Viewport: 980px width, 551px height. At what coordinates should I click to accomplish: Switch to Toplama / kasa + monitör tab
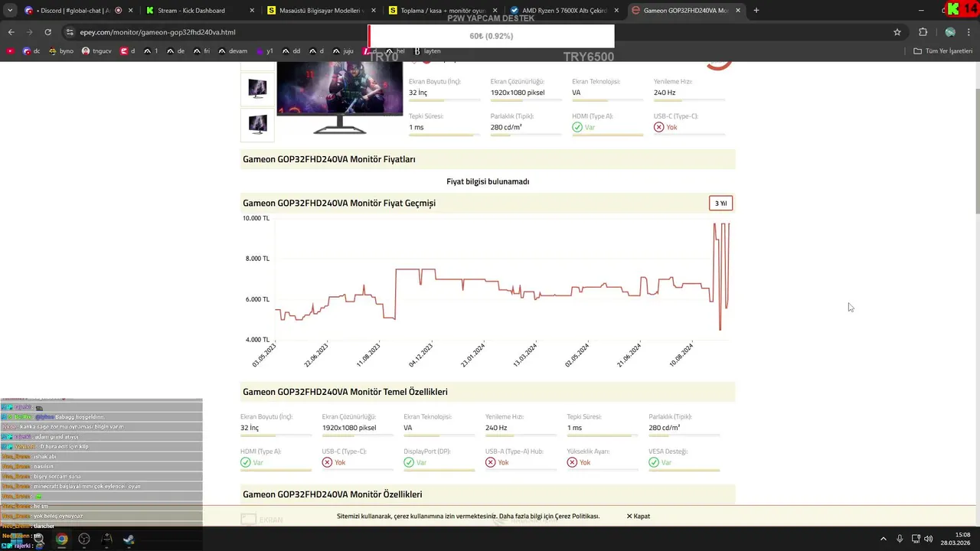[443, 11]
